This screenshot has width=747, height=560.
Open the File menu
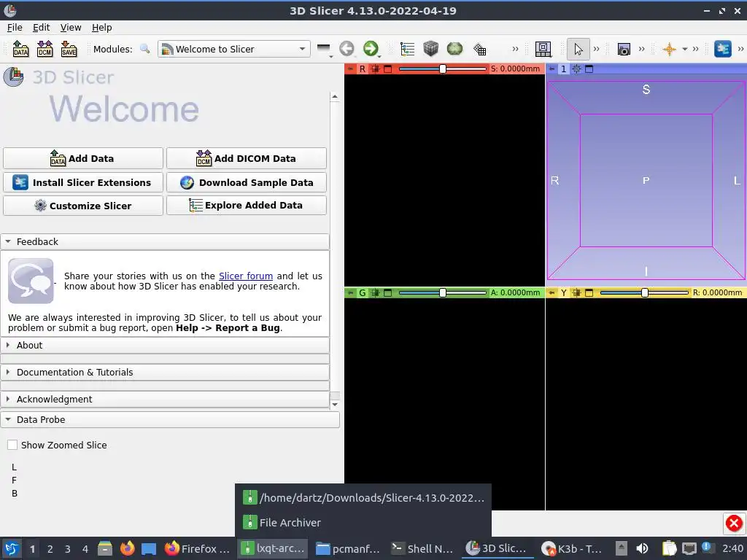click(15, 28)
